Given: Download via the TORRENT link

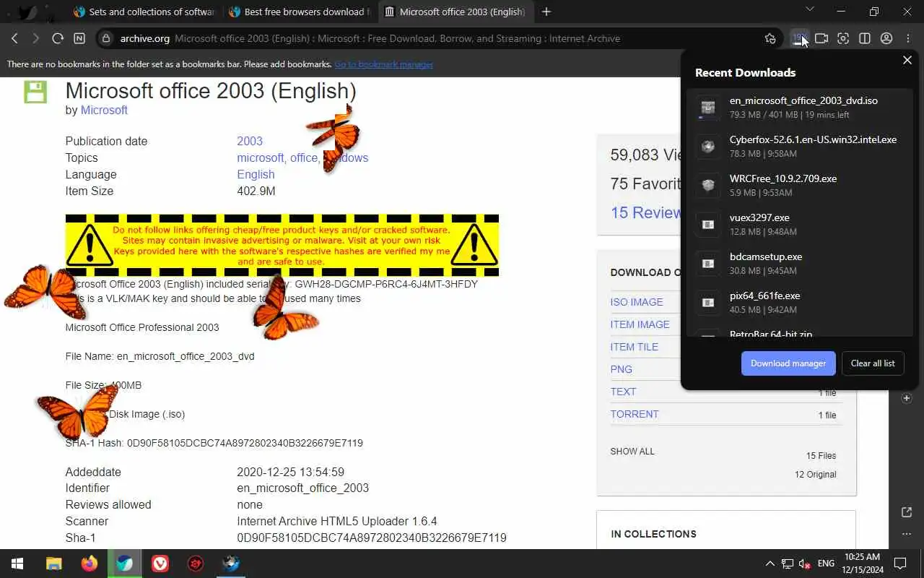Looking at the screenshot, I should point(635,414).
